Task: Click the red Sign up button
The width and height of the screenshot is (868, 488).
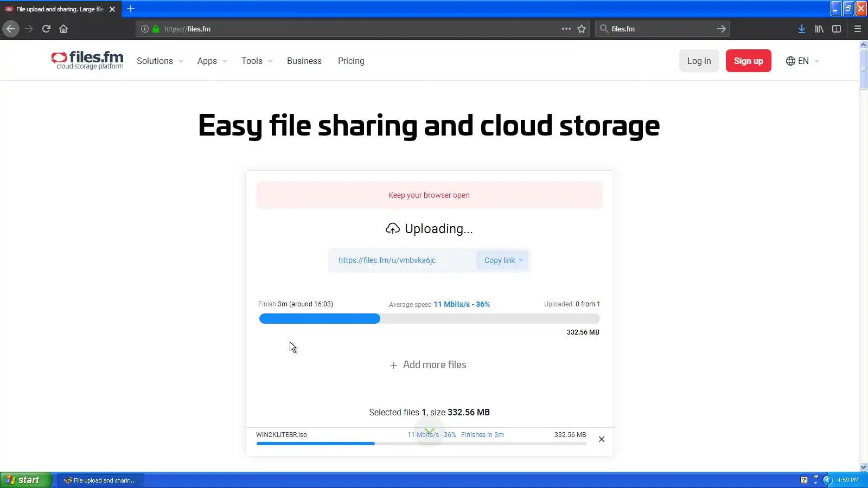Action: tap(748, 61)
